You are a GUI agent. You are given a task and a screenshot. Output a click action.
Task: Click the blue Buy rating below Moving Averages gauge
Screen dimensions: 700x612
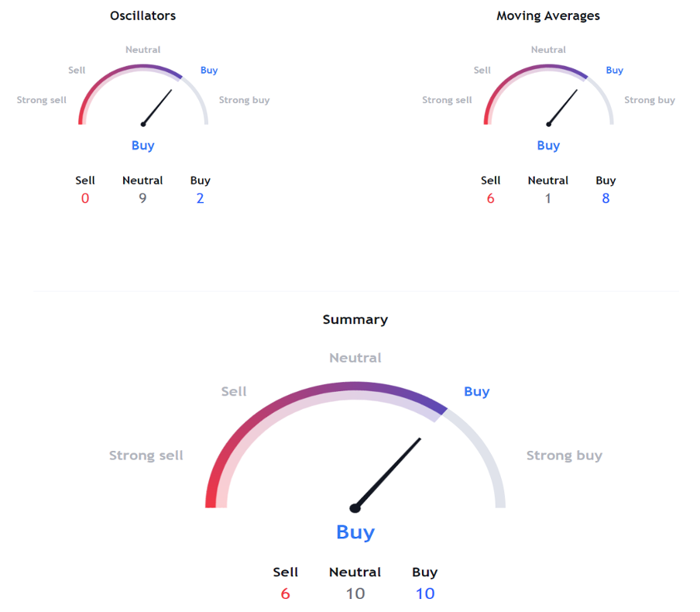[548, 145]
